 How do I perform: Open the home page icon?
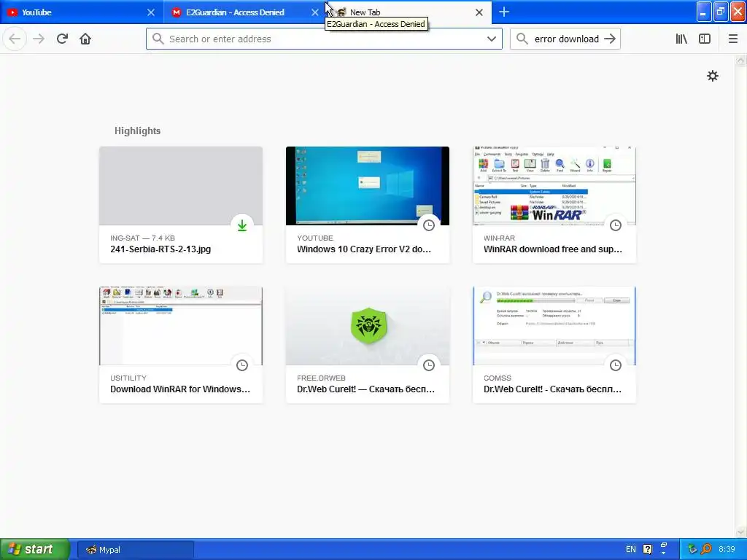(x=85, y=39)
